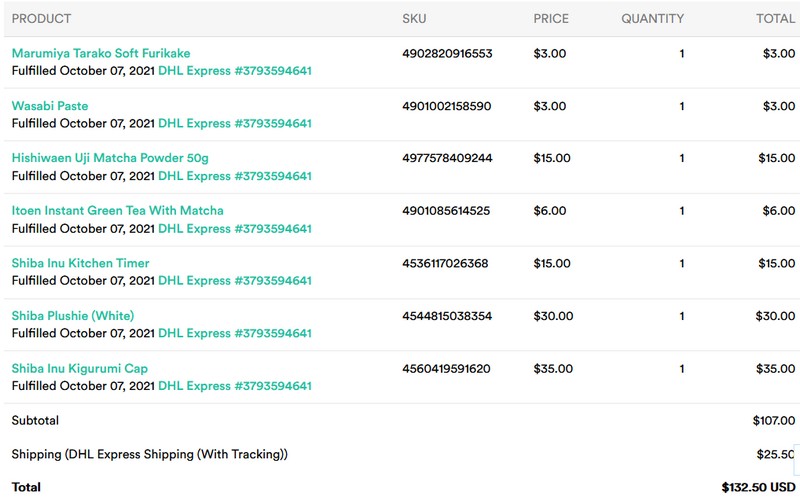Open Shiba Plushie (White) product link
The width and height of the screenshot is (800, 497).
(x=73, y=316)
